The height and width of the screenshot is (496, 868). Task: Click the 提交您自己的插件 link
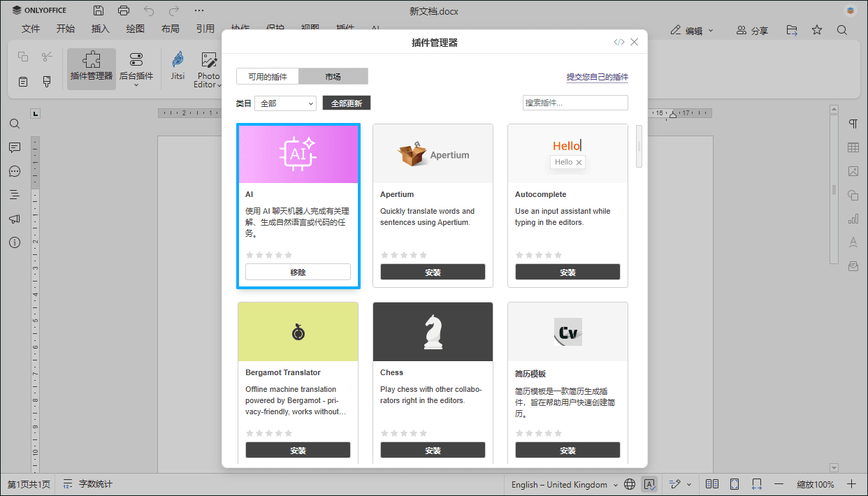pyautogui.click(x=597, y=77)
